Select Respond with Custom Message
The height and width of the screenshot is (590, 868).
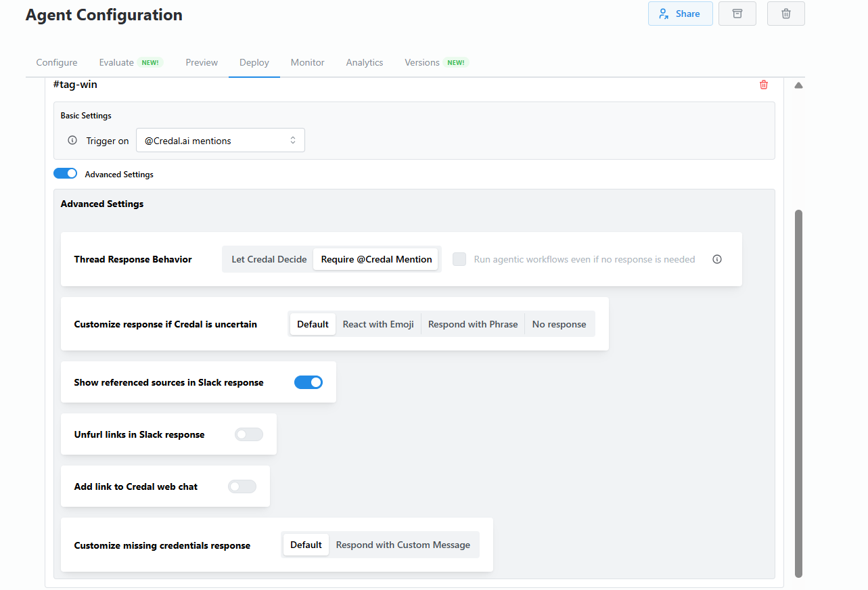pos(403,545)
